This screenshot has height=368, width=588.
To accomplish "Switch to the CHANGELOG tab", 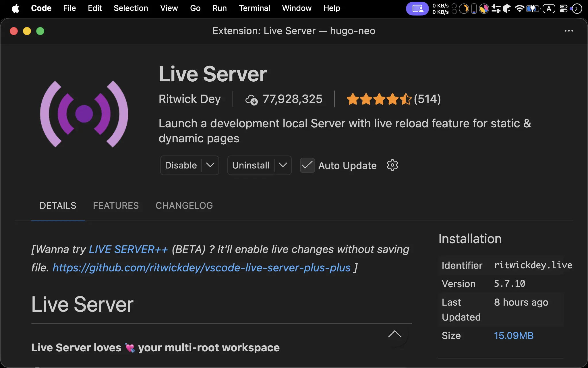I will 184,206.
